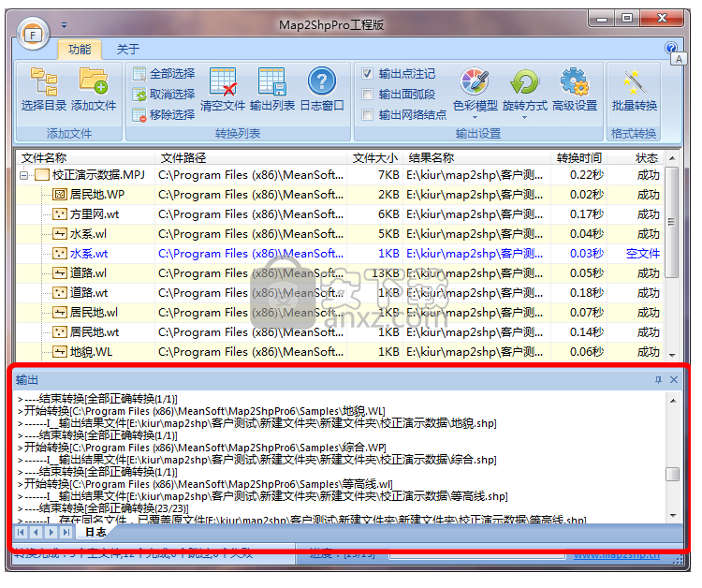This screenshot has height=588, width=702.
Task: Close the 输出 panel
Action: click(674, 380)
